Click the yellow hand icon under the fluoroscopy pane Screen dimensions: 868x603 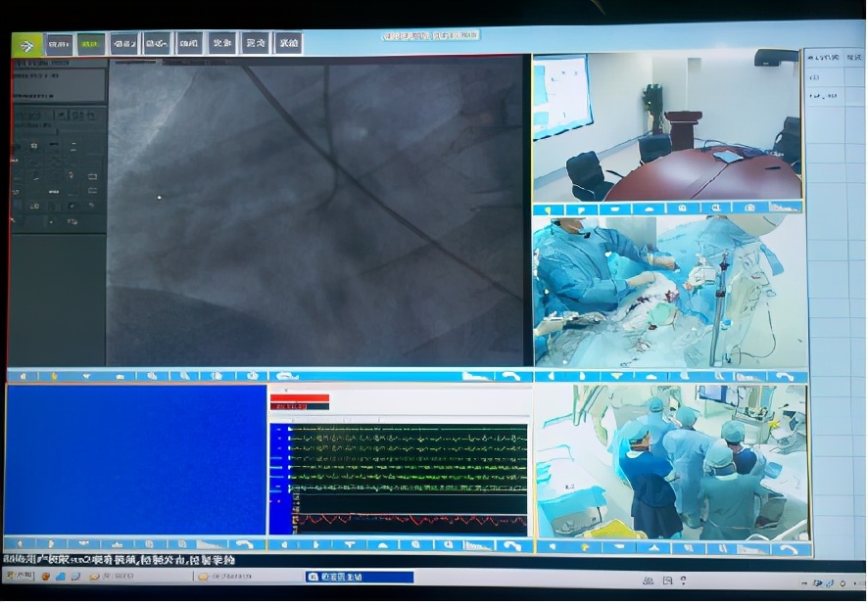tap(54, 376)
